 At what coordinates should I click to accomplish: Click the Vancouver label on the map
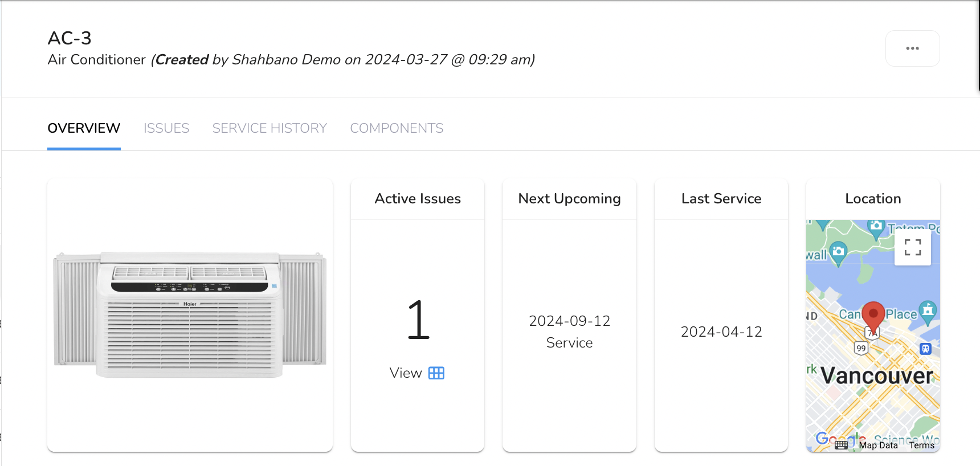877,376
